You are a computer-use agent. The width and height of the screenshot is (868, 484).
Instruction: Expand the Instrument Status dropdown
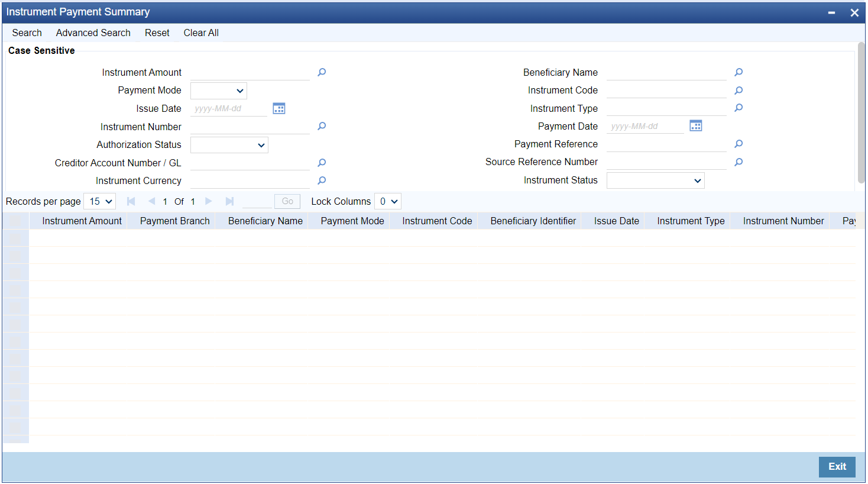[x=656, y=180]
